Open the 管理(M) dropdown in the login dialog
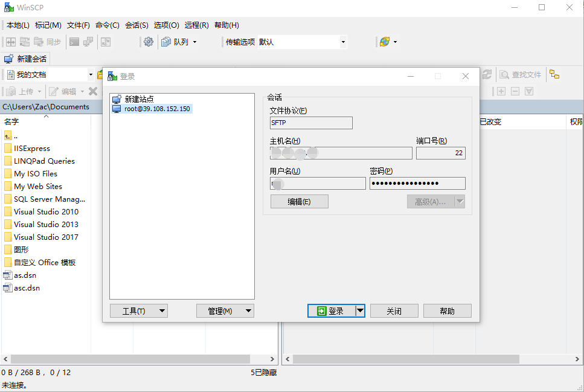The width and height of the screenshot is (584, 392). click(x=225, y=311)
